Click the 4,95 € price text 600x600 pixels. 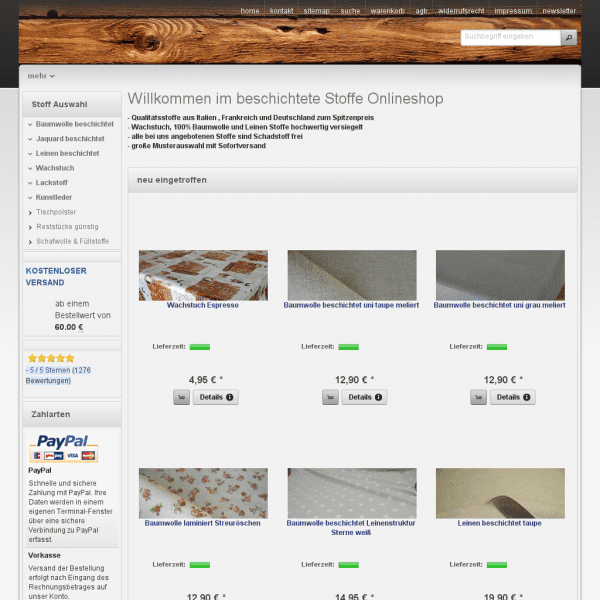click(x=206, y=380)
